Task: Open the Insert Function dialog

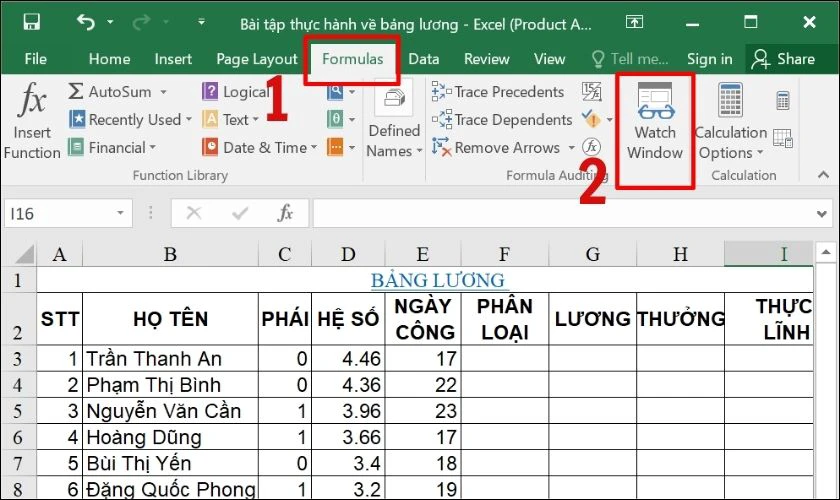Action: click(x=32, y=121)
